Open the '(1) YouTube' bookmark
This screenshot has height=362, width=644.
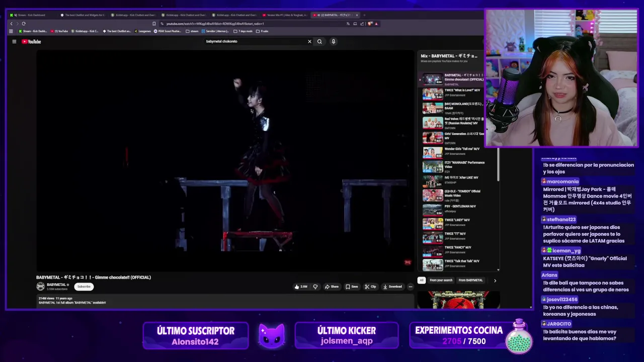pos(59,31)
